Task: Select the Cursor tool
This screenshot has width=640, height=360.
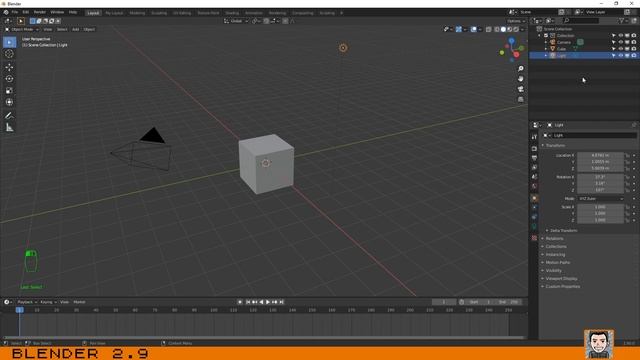Action: pos(9,54)
